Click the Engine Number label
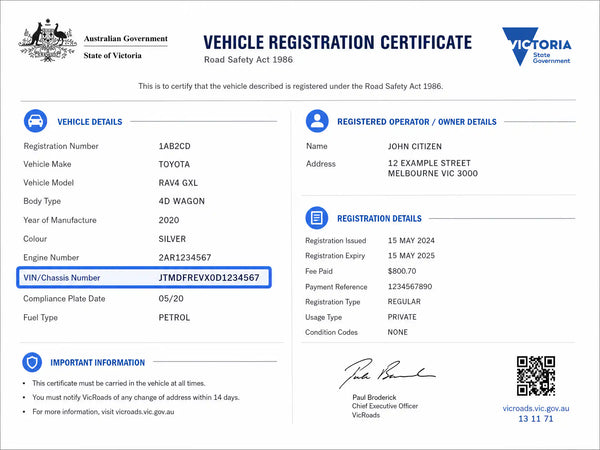Screen dimensions: 600x450 coord(51,258)
